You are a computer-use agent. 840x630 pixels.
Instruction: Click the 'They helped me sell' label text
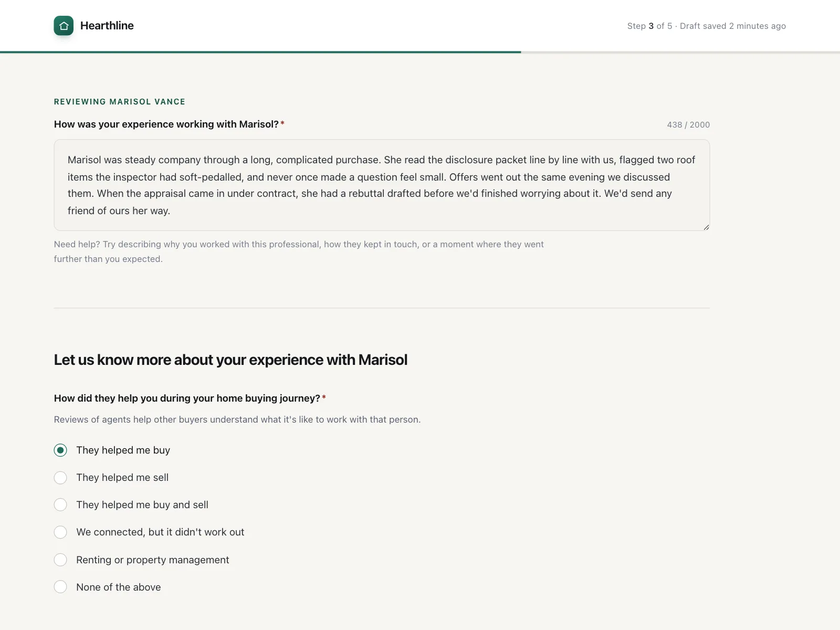[x=122, y=477]
